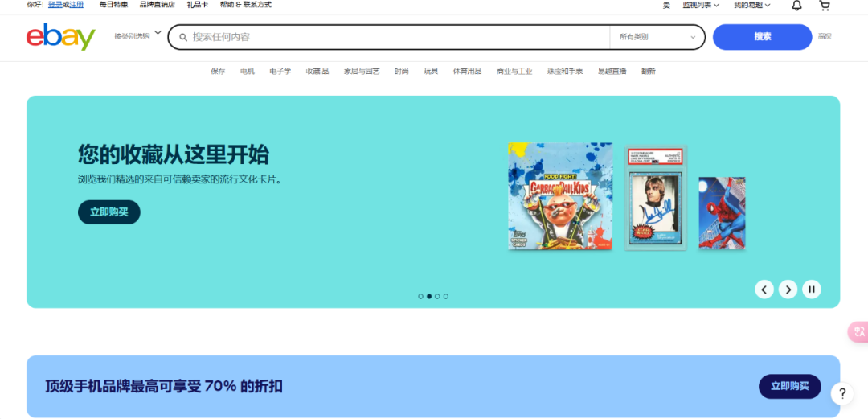Open the 时尚 category menu
The image size is (868, 419).
pyautogui.click(x=402, y=71)
